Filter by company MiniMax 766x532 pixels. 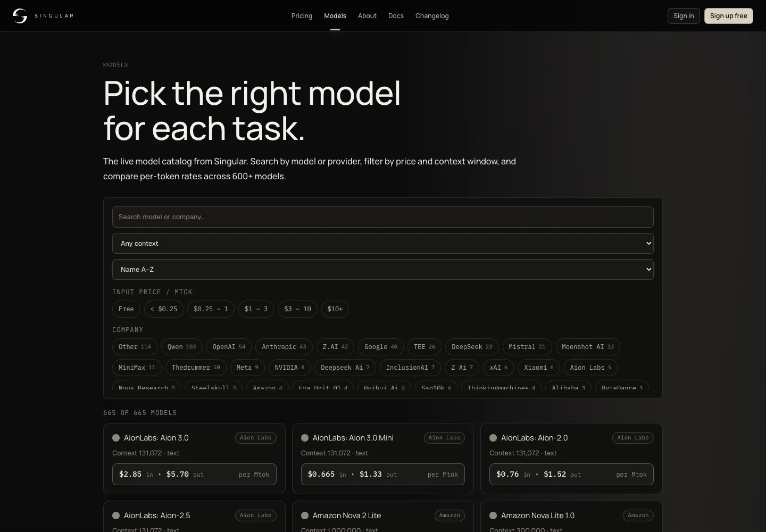tap(137, 368)
